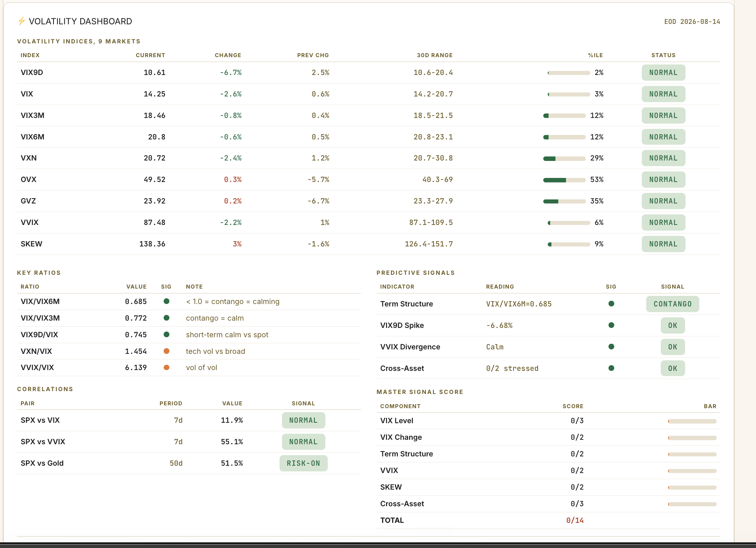Click the VIX Change score 0/2

click(x=577, y=437)
